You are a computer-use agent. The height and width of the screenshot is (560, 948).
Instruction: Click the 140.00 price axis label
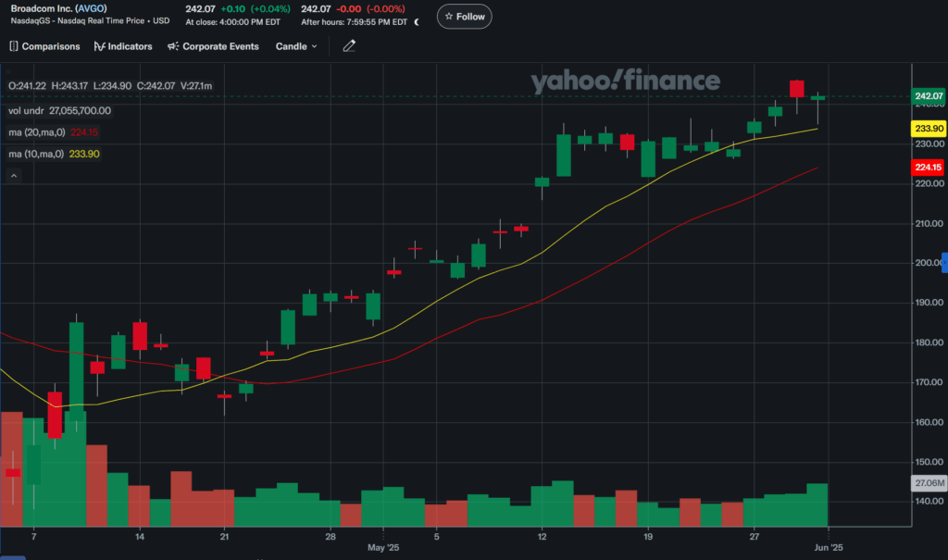click(x=929, y=502)
